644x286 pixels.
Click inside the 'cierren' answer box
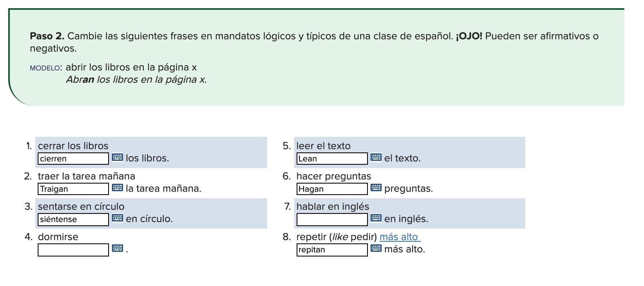click(73, 159)
